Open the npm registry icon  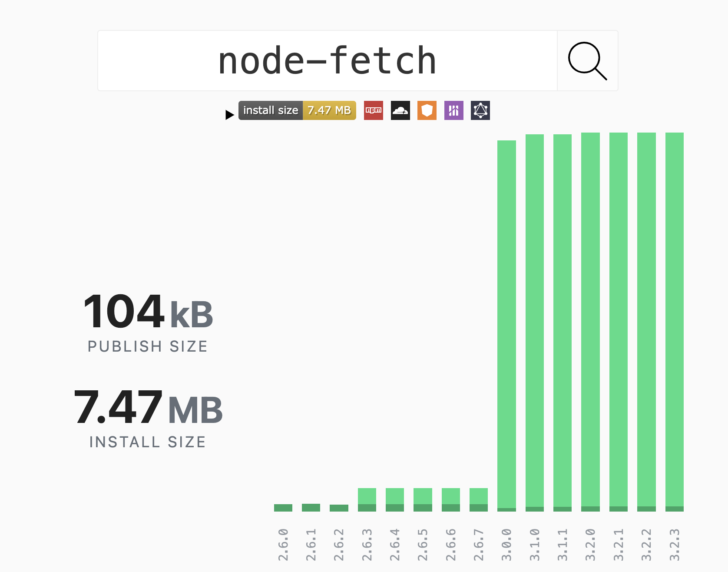(x=373, y=110)
